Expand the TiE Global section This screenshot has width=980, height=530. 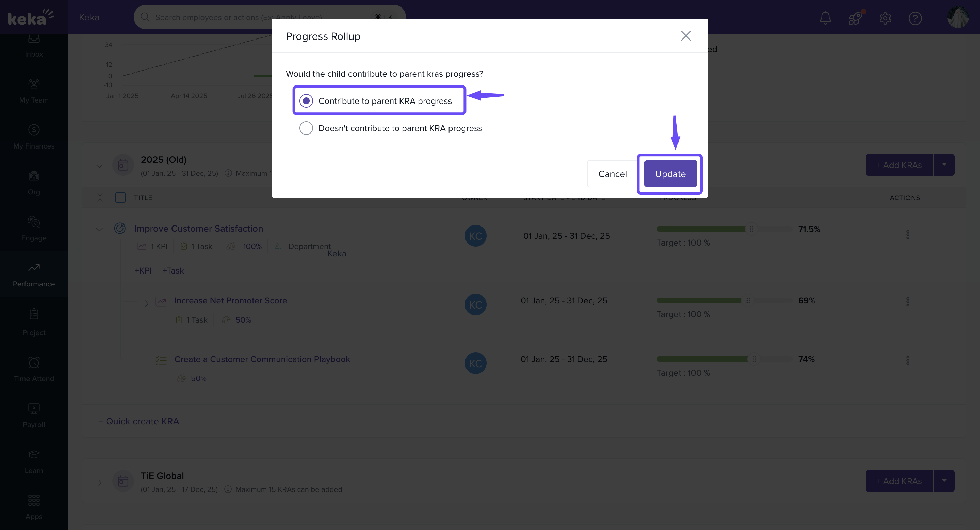(100, 483)
